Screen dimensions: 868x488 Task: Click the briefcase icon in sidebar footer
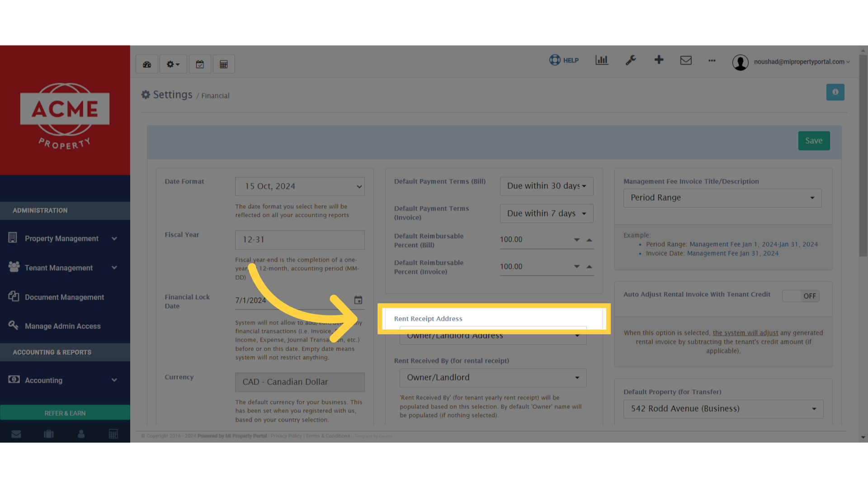click(48, 433)
